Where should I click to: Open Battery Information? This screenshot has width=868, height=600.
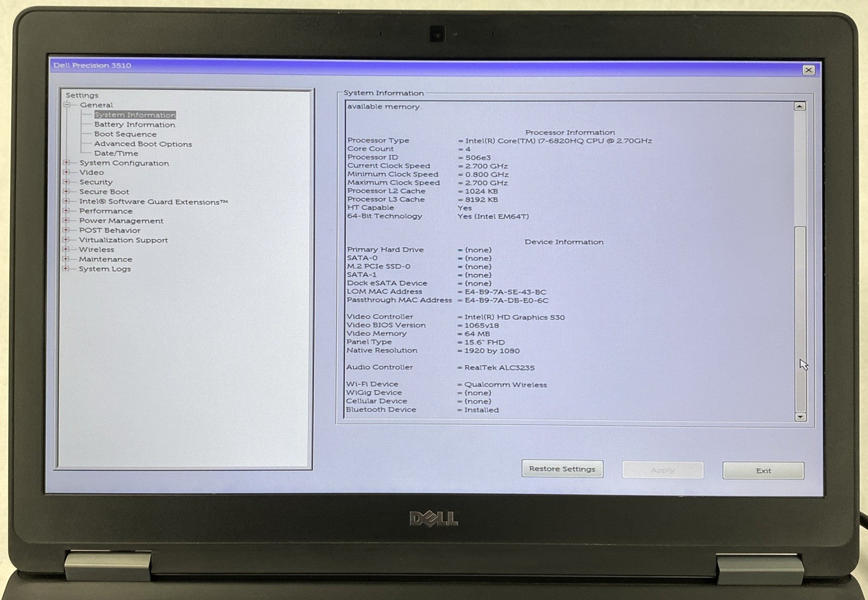point(134,125)
